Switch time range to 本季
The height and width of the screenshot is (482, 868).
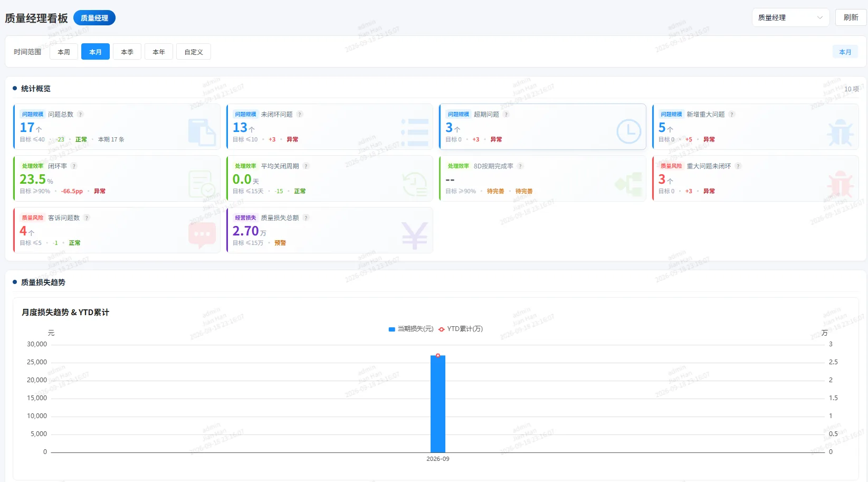[127, 52]
